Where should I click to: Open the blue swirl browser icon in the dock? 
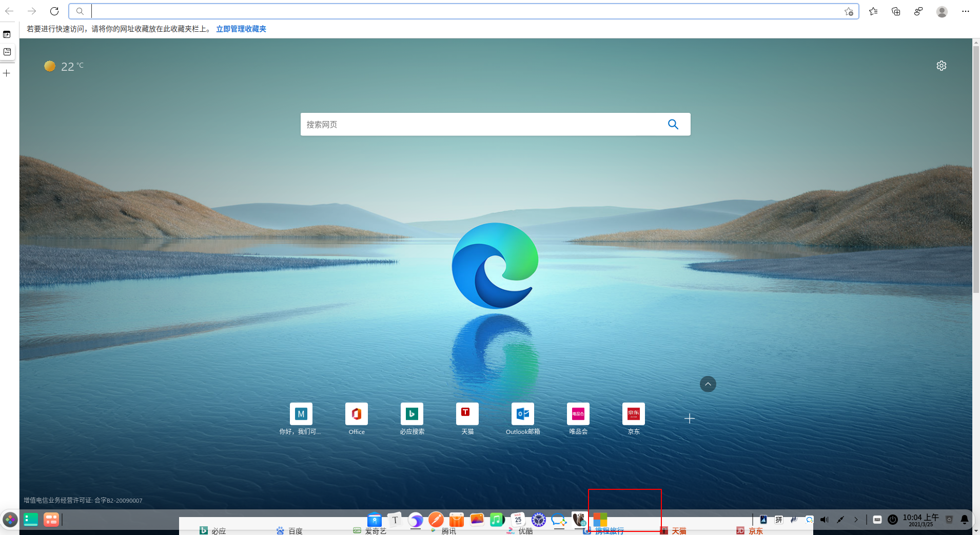click(416, 520)
